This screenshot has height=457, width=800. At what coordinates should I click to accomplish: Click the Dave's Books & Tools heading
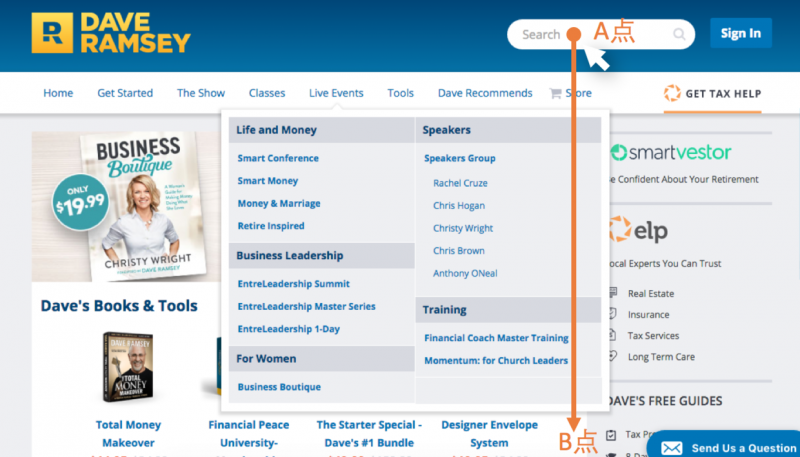pyautogui.click(x=119, y=306)
